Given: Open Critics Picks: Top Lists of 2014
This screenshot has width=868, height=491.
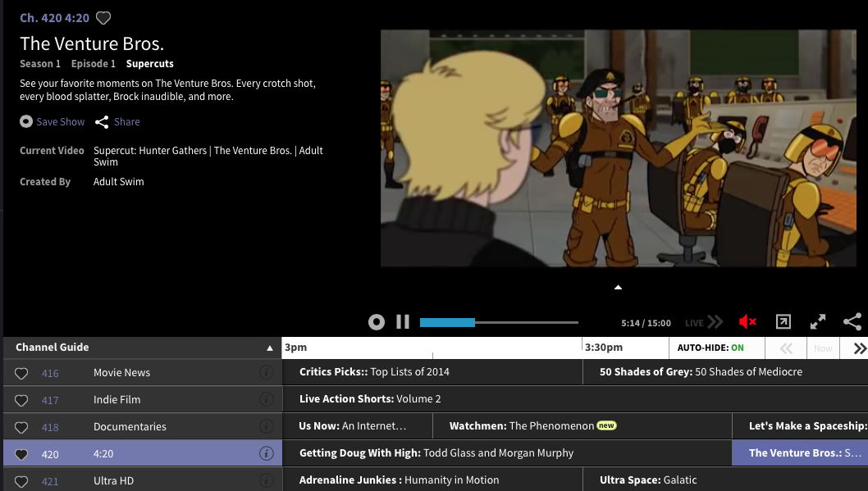Looking at the screenshot, I should pos(432,372).
